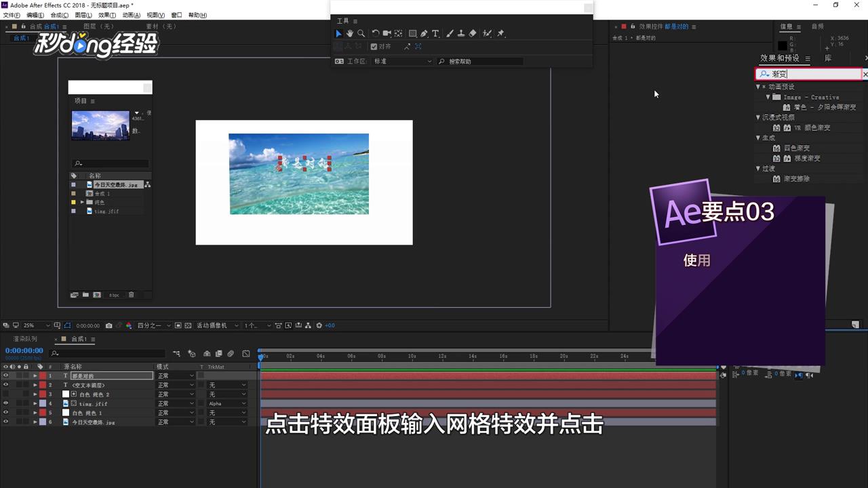Viewport: 868px width, 488px height.
Task: Select the Pan Behind anchor point tool
Action: [x=399, y=33]
